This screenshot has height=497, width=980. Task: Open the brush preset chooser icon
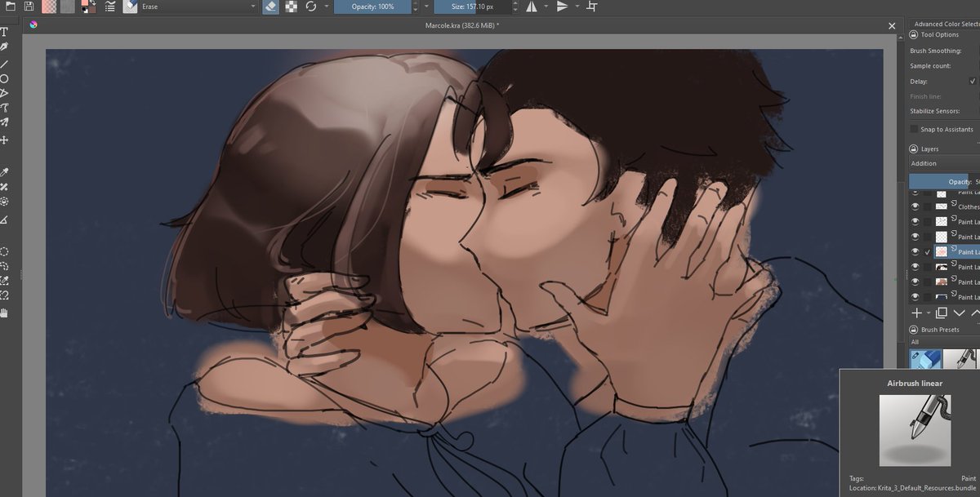[131, 7]
